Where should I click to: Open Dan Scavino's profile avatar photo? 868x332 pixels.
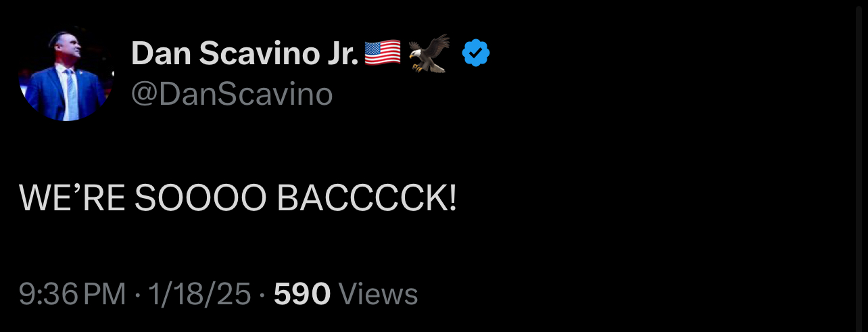click(x=66, y=74)
